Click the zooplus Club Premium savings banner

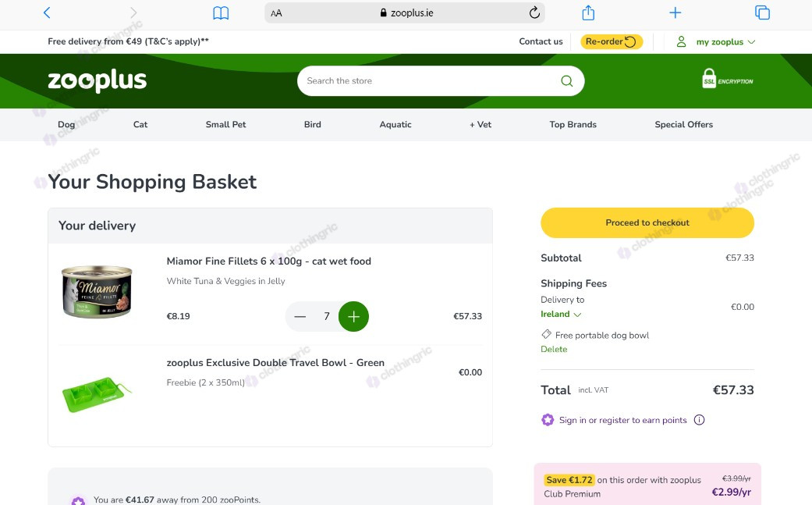[x=647, y=485]
